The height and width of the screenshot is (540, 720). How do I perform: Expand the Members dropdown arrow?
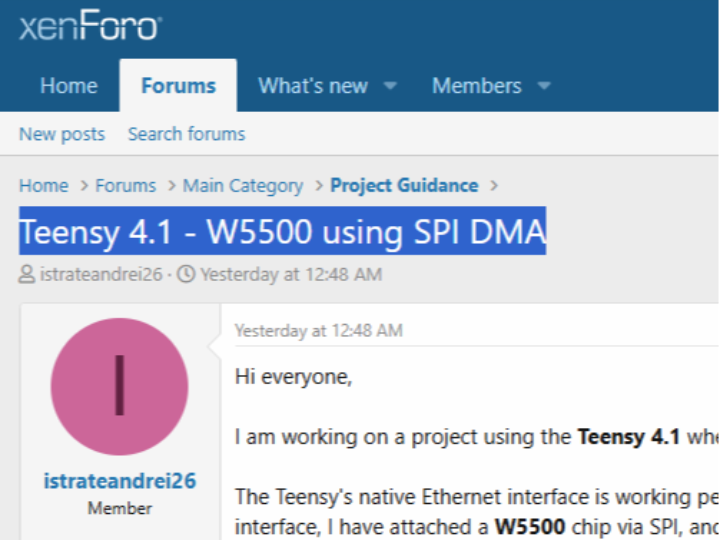click(x=544, y=86)
